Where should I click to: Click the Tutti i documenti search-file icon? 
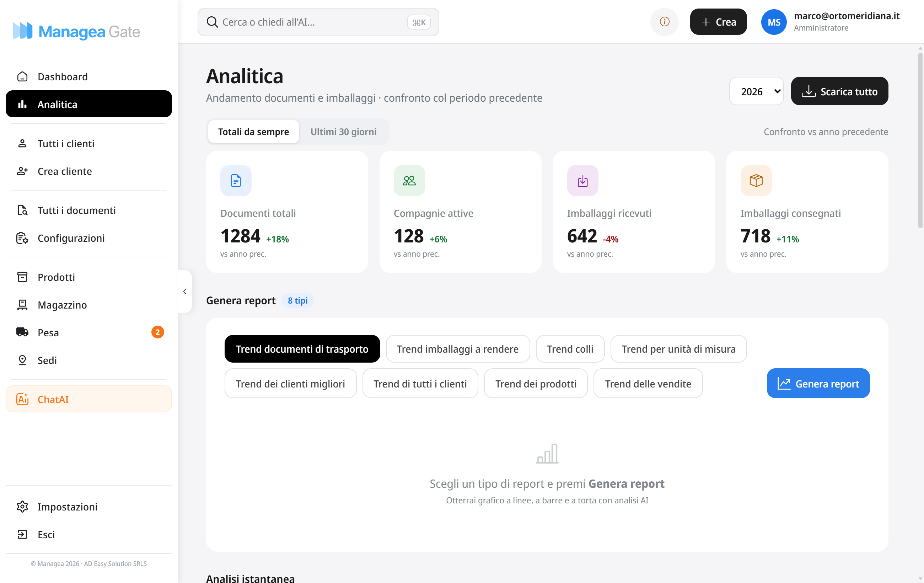(x=22, y=210)
